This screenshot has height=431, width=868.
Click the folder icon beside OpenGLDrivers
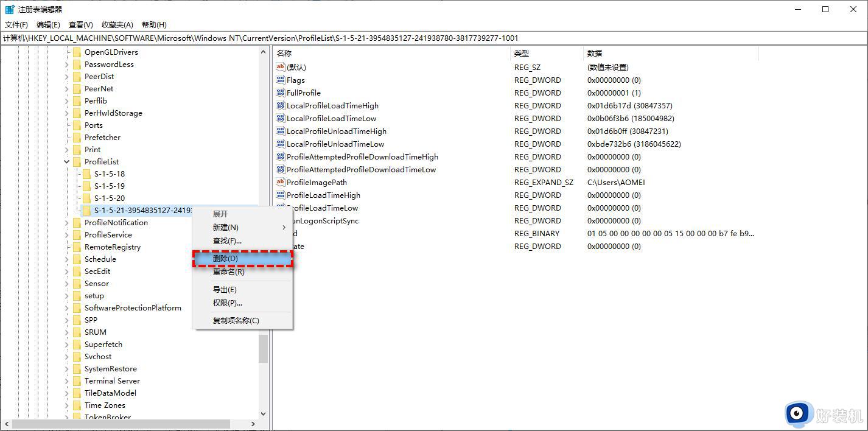[x=77, y=52]
